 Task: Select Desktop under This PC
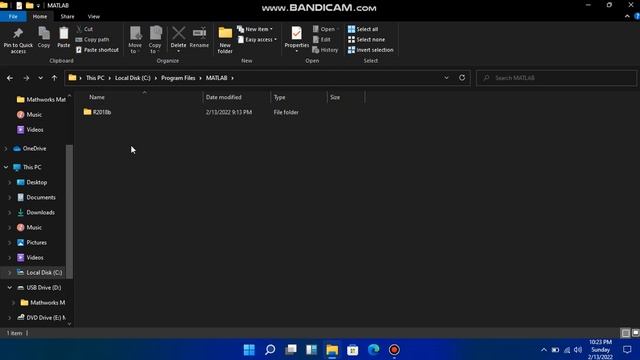[x=32, y=182]
